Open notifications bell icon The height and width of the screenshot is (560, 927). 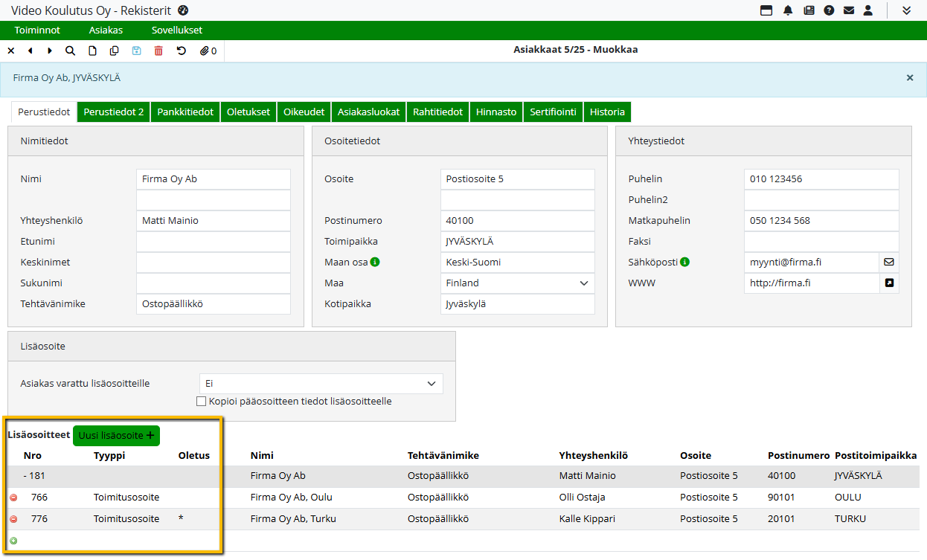pos(788,10)
